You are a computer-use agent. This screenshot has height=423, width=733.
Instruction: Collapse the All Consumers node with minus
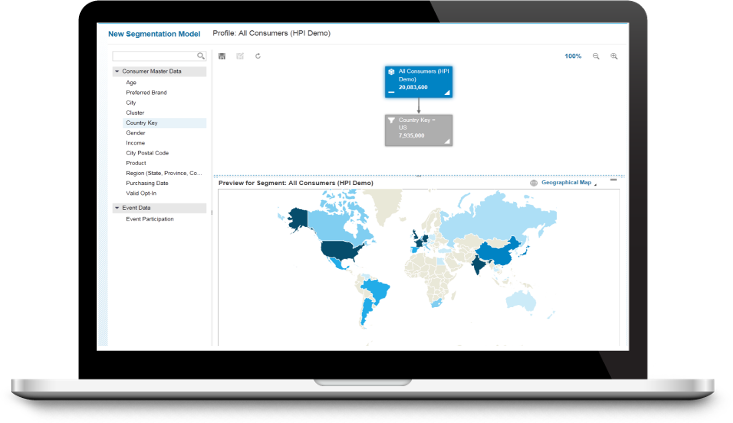point(391,92)
